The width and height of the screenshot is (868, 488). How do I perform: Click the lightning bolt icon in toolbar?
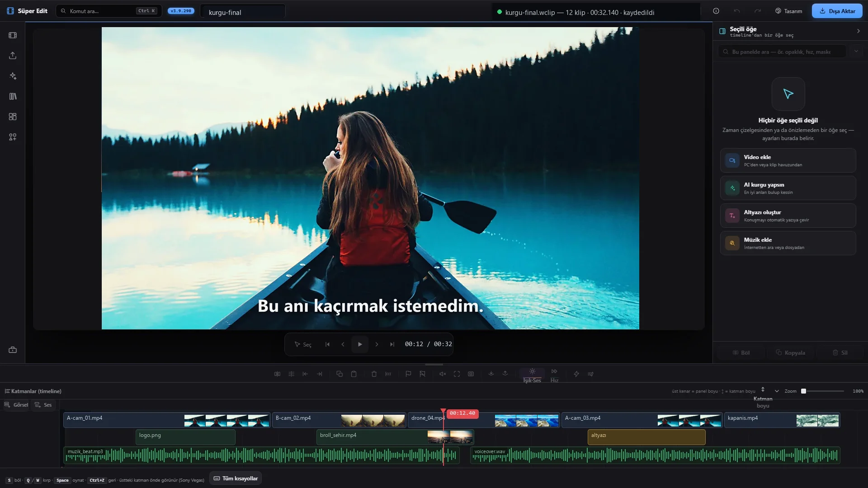(576, 374)
